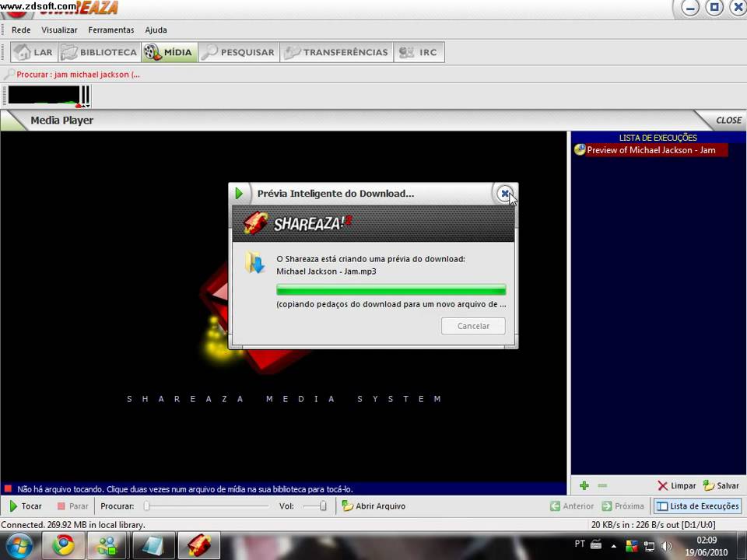The height and width of the screenshot is (560, 747).
Task: Click the on-screen keyboard tray icon
Action: [596, 544]
